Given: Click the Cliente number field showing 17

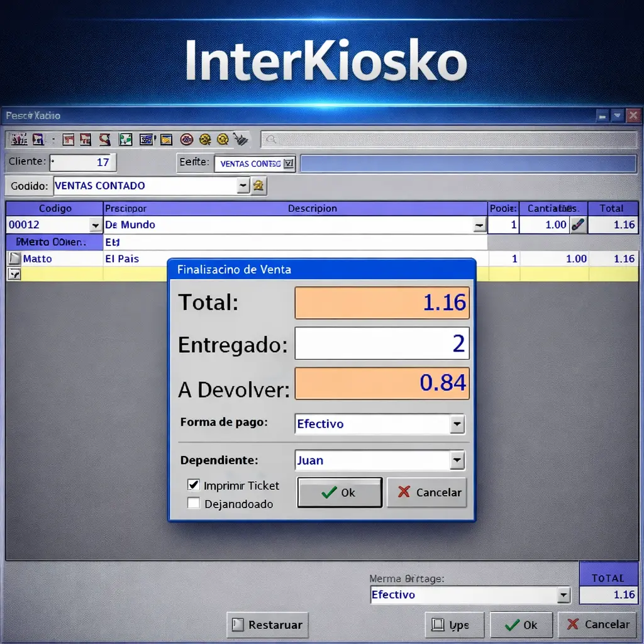Looking at the screenshot, I should pyautogui.click(x=83, y=162).
